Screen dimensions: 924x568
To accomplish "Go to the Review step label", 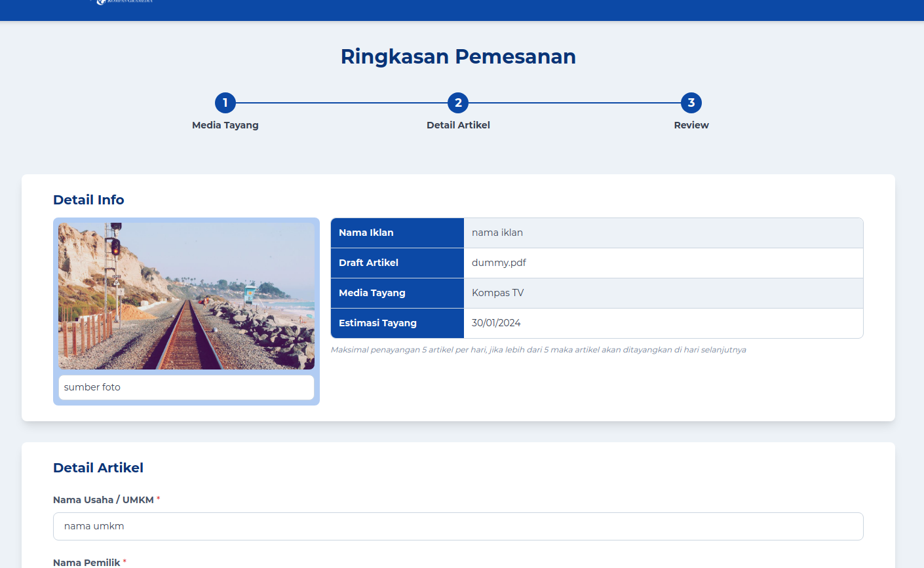I will 691,125.
